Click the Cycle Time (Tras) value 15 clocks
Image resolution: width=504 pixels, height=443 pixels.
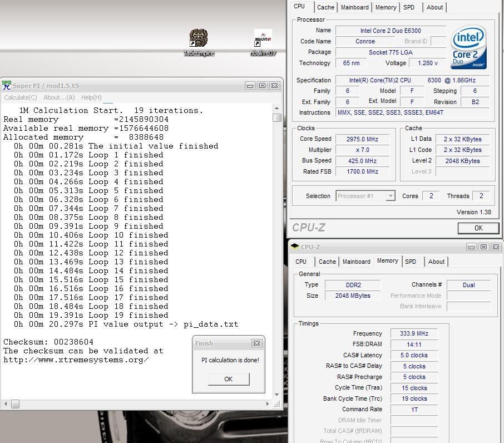414,388
